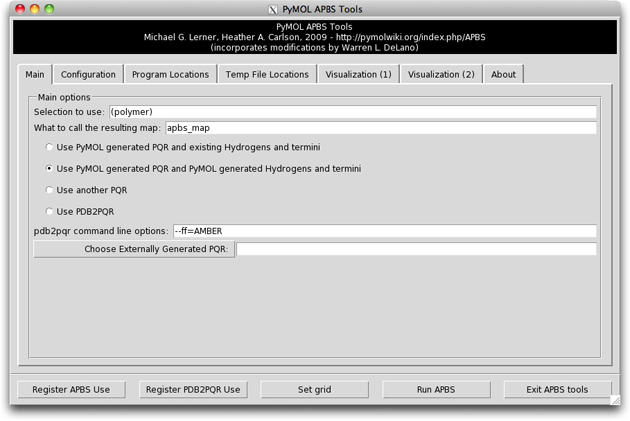Open the About tab
Viewport: 630px width, 421px height.
point(503,74)
